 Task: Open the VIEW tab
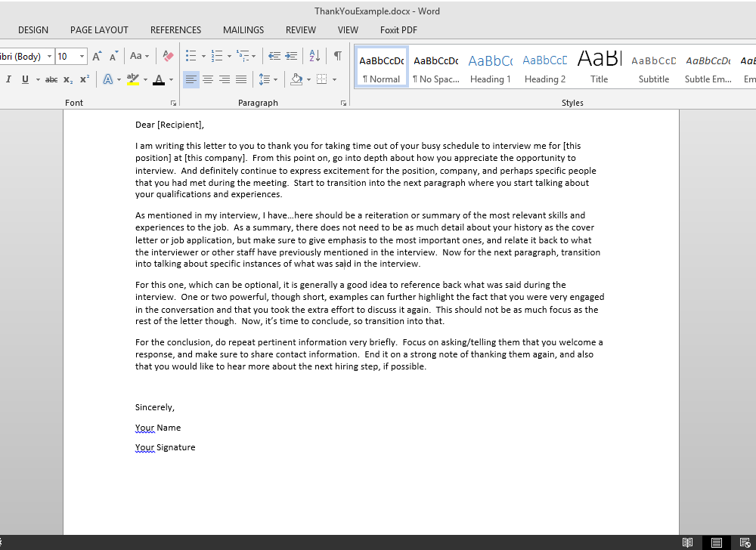pyautogui.click(x=348, y=30)
